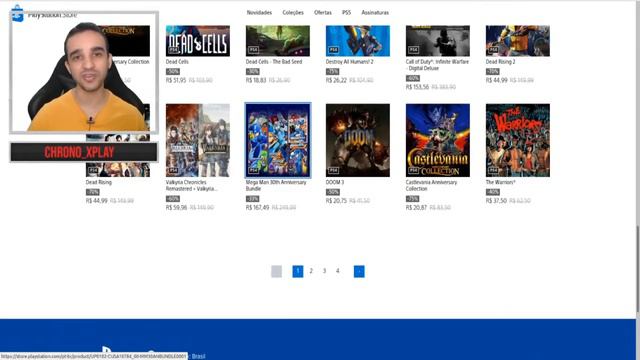Click the R$ 167,49 Mega Man price
This screenshot has width=640, height=360.
[258, 207]
